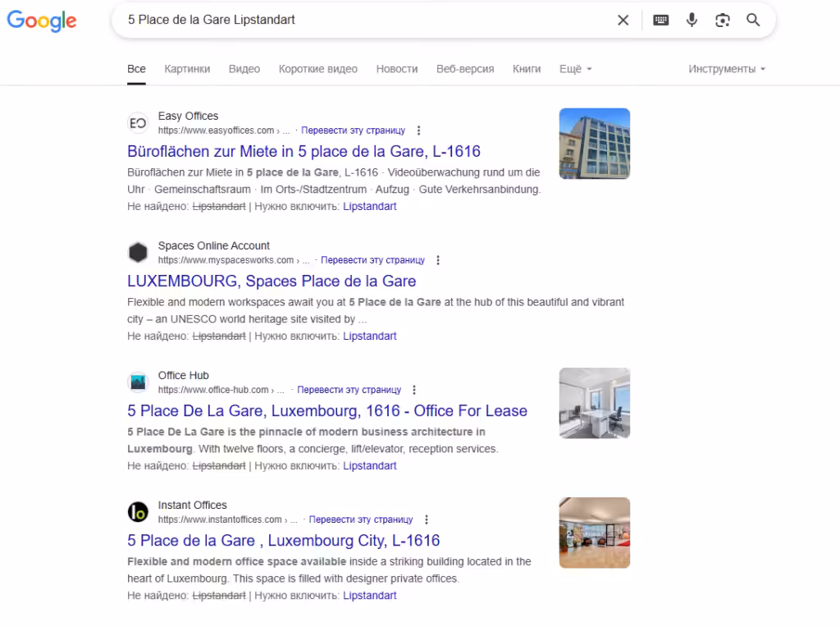This screenshot has width=840, height=627.
Task: Open three-dot menu for Spaces Online Account result
Action: (x=438, y=260)
